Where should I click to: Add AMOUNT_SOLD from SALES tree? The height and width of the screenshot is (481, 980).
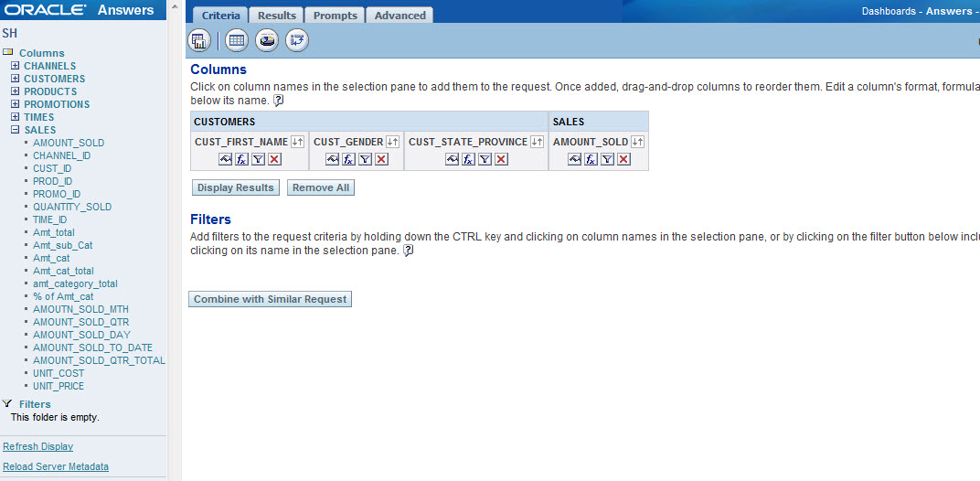pos(69,143)
